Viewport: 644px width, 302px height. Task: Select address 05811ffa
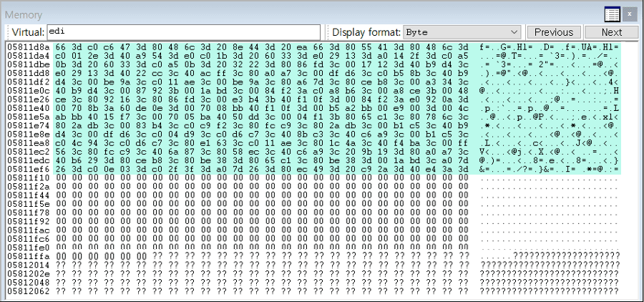coord(29,256)
